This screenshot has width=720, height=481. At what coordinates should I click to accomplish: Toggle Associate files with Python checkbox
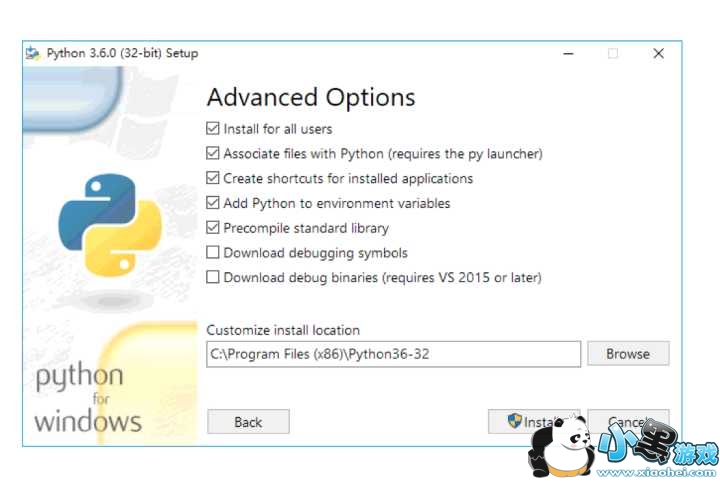[213, 153]
